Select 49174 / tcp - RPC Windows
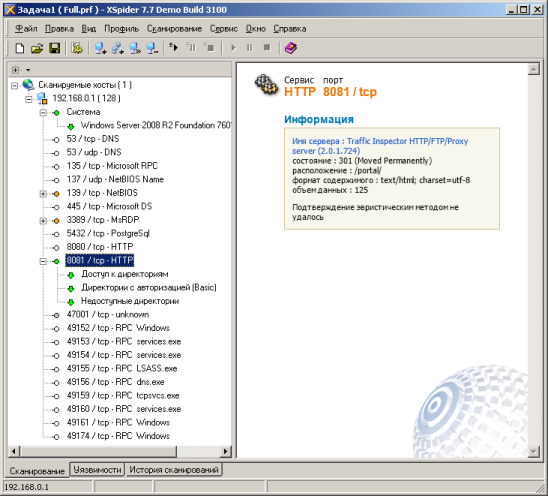Image resolution: width=548 pixels, height=496 pixels. pos(118,436)
